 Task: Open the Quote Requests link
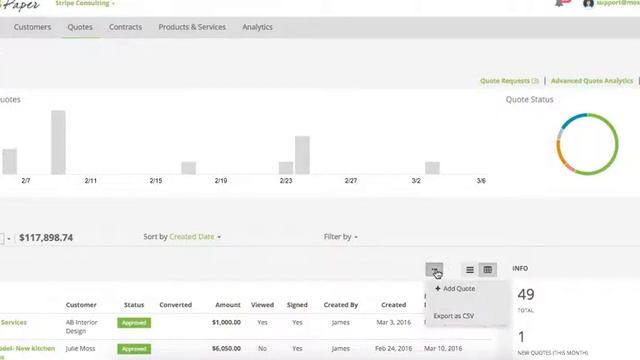[509, 81]
